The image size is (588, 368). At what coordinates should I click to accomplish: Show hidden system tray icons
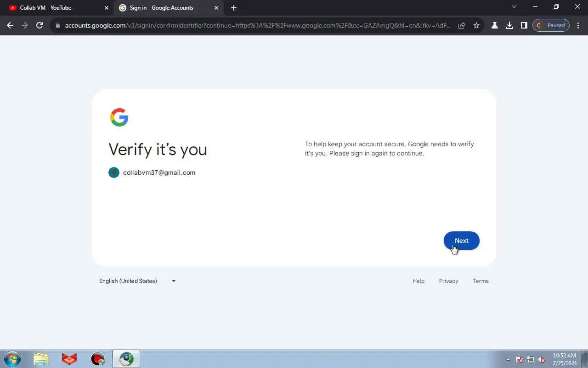508,359
